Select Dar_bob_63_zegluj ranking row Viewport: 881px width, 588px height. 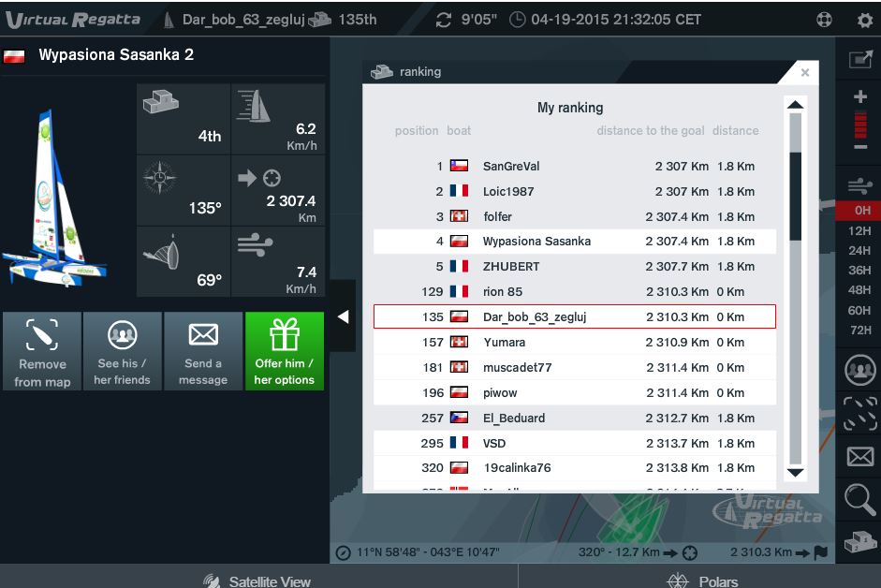tap(575, 316)
